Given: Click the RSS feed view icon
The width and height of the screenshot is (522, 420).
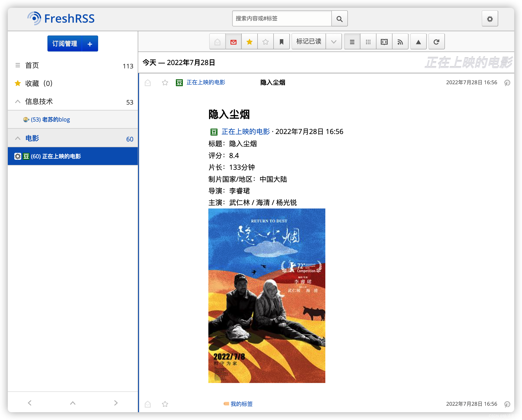Looking at the screenshot, I should [x=400, y=41].
